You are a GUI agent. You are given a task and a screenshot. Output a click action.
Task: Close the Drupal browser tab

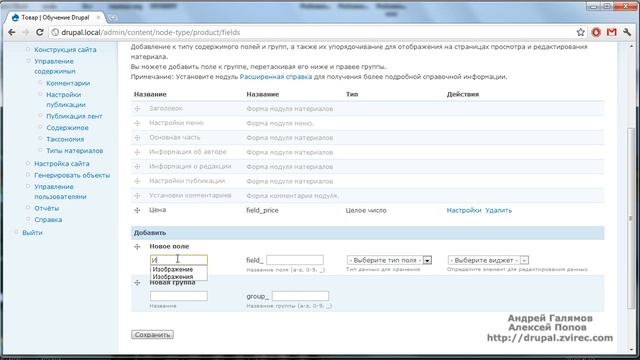pyautogui.click(x=98, y=18)
